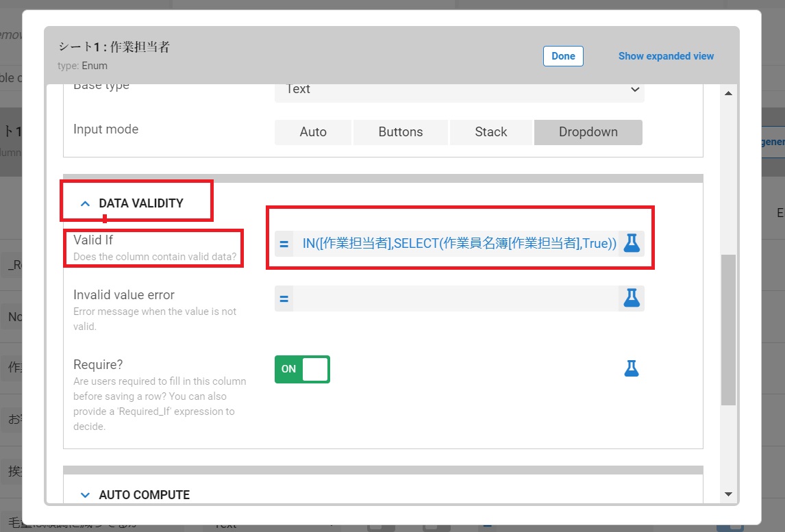Select Buttons input mode
785x532 pixels.
[x=401, y=132]
